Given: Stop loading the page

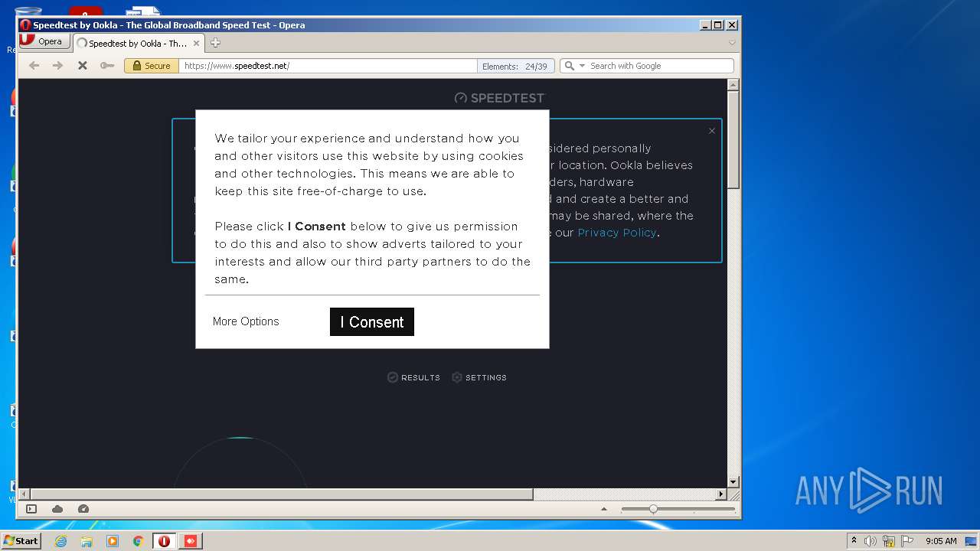Looking at the screenshot, I should tap(82, 66).
